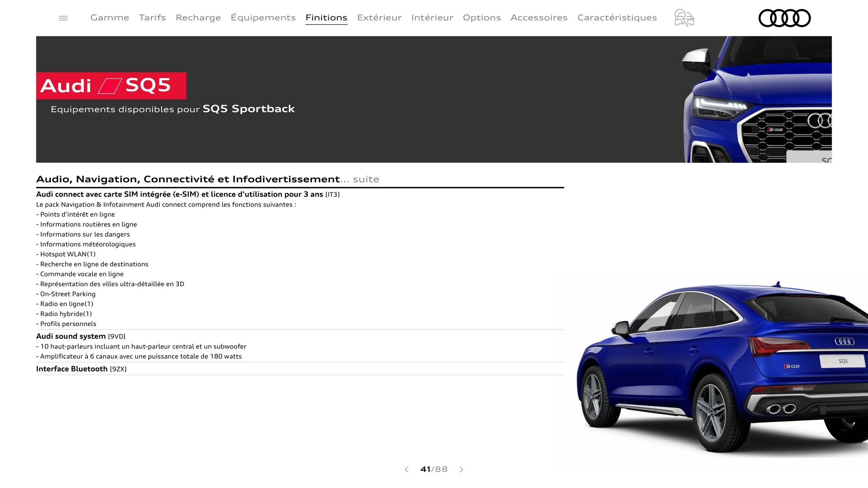Click 'Représentation des villes ultra-détaillée en 3D'
The width and height of the screenshot is (868, 488).
[110, 284]
